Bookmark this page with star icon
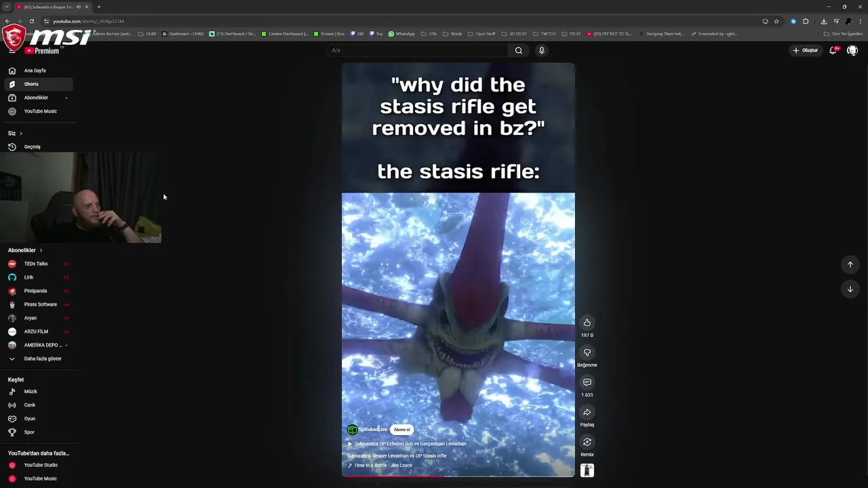Image resolution: width=868 pixels, height=488 pixels. [776, 21]
